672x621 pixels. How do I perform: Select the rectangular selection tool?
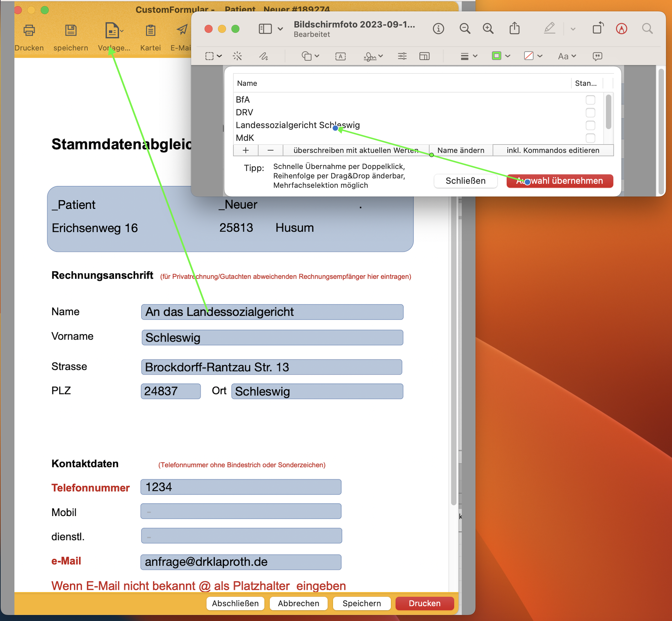click(x=209, y=56)
